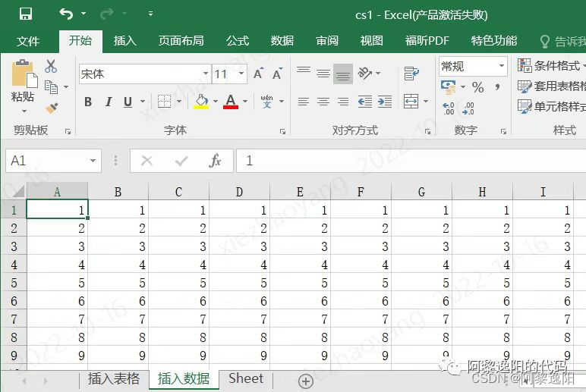
Task: Open the 文件 menu
Action: pos(28,41)
